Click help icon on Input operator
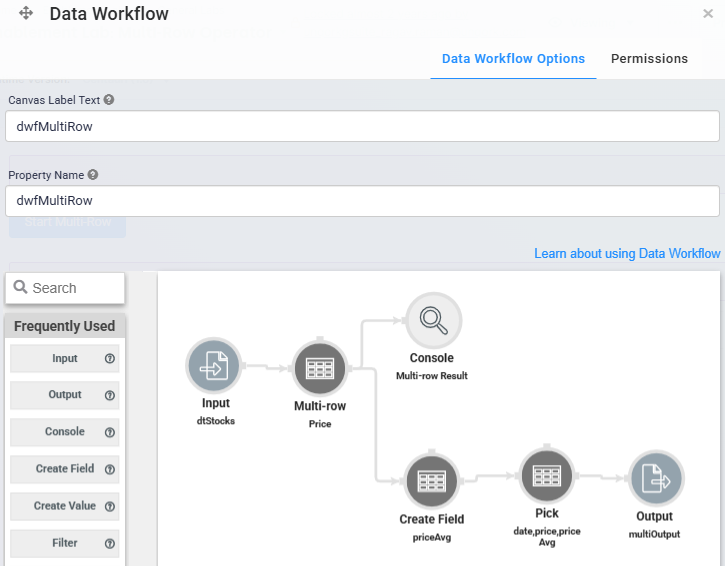 [x=110, y=358]
